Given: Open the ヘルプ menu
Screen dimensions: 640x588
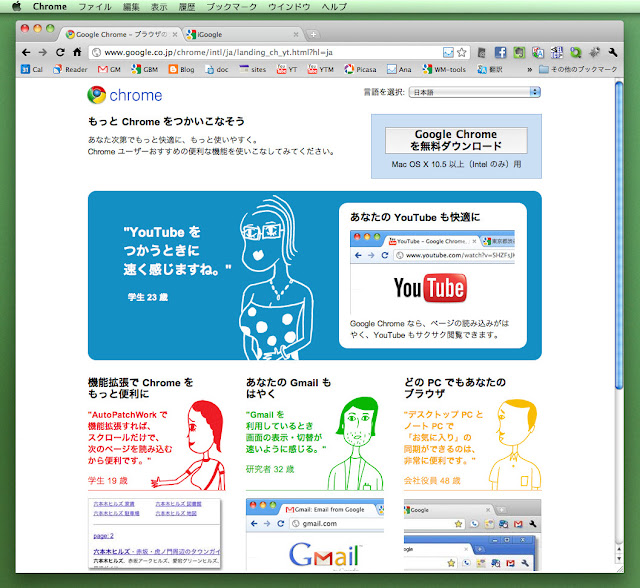Looking at the screenshot, I should pyautogui.click(x=334, y=7).
